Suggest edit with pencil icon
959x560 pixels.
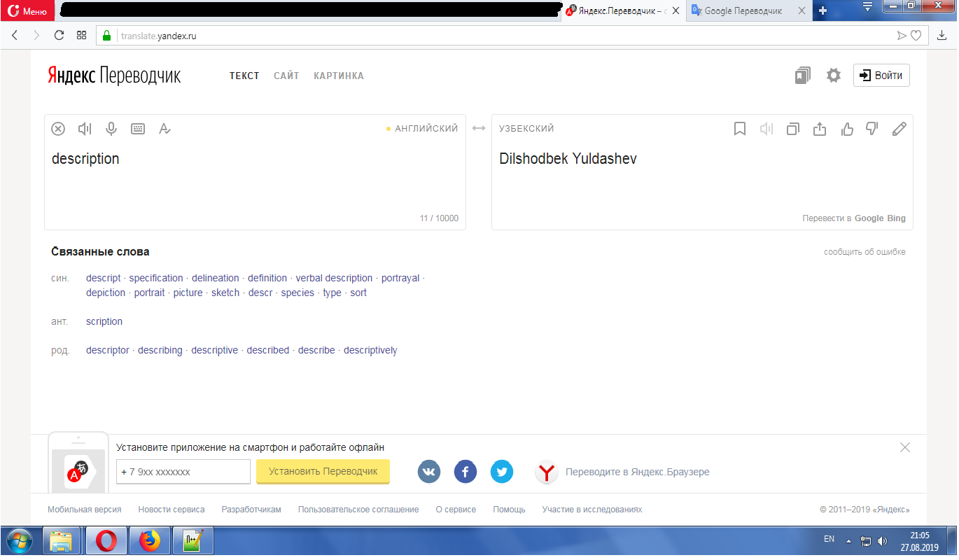899,129
